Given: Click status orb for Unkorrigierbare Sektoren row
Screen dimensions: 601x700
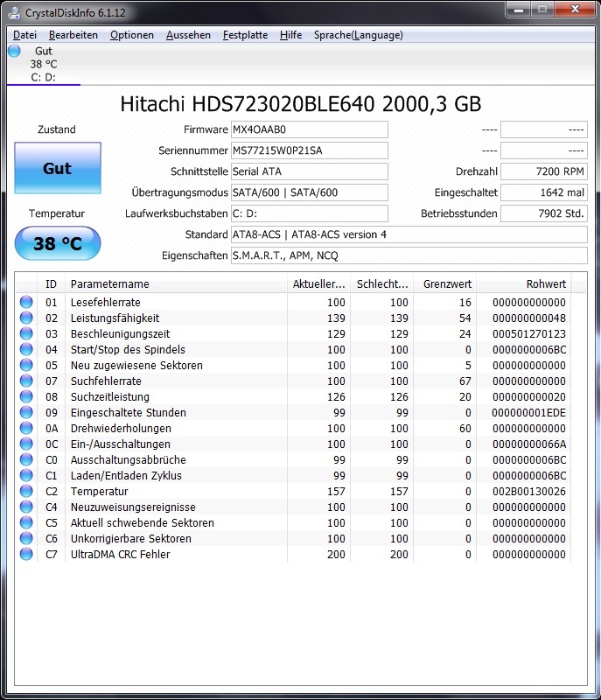Looking at the screenshot, I should pyautogui.click(x=26, y=538).
